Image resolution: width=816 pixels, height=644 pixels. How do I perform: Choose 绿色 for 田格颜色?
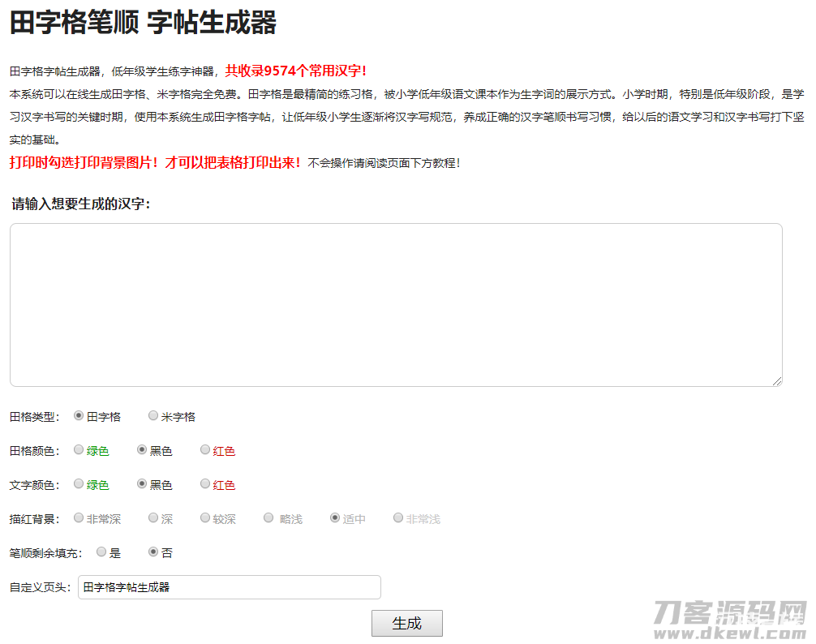point(79,450)
